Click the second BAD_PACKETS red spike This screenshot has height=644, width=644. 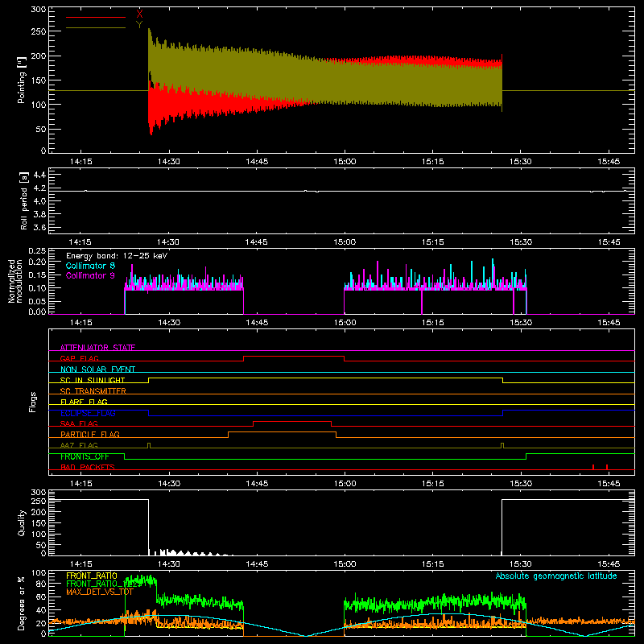(x=607, y=467)
